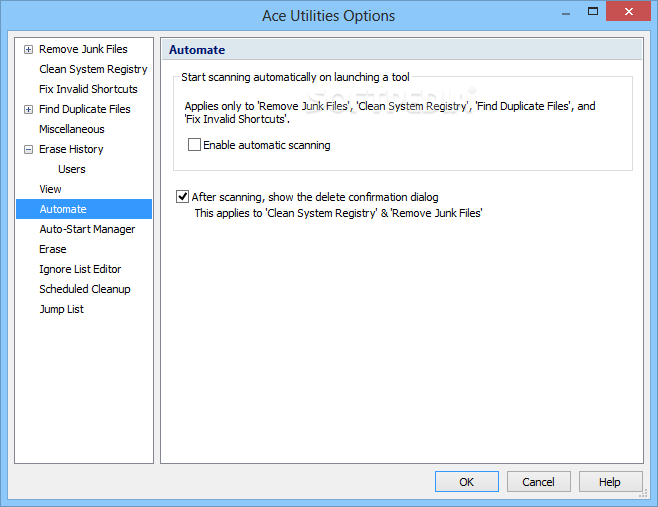Enable automatic scanning checkbox

tap(194, 145)
